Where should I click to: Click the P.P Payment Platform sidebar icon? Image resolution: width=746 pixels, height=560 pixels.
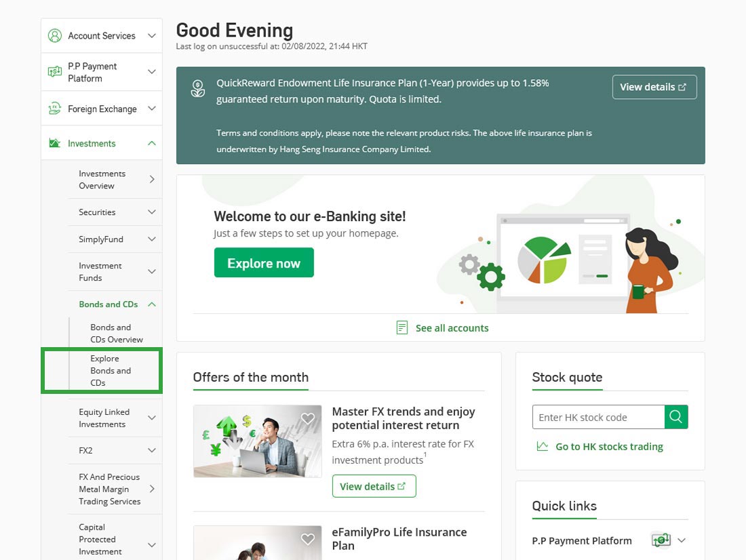(55, 72)
